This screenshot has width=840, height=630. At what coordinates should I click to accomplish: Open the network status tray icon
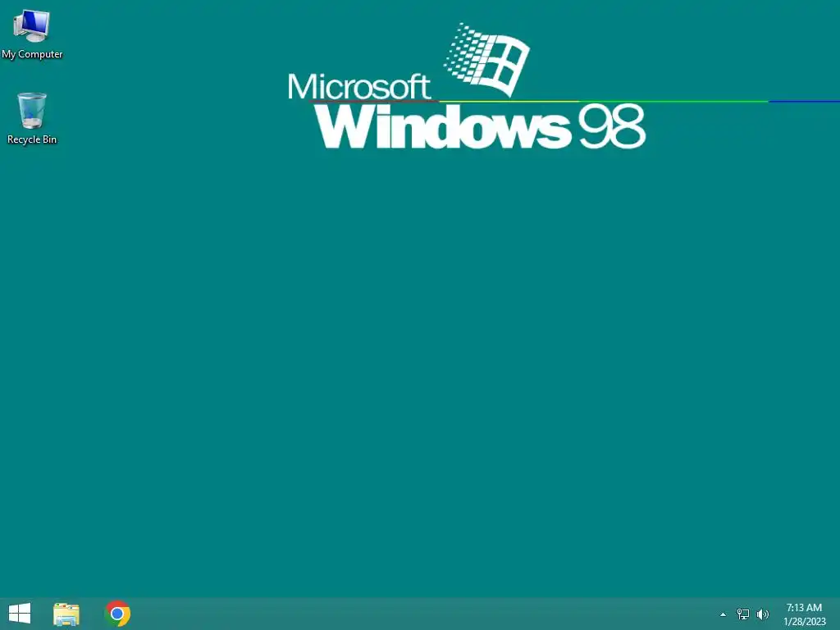[743, 614]
